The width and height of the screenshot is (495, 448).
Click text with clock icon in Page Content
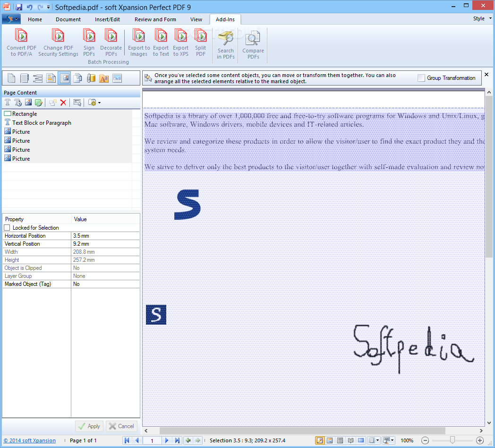(18, 103)
